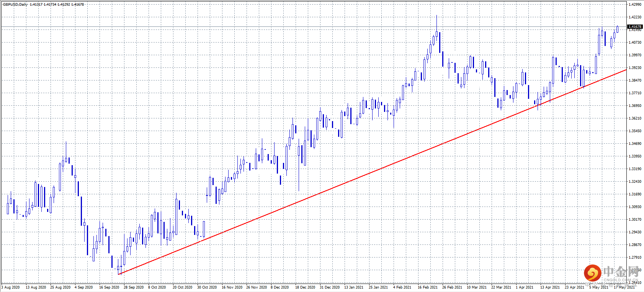Select the red ascending trendline
This screenshot has height=292, width=644.
[373, 172]
